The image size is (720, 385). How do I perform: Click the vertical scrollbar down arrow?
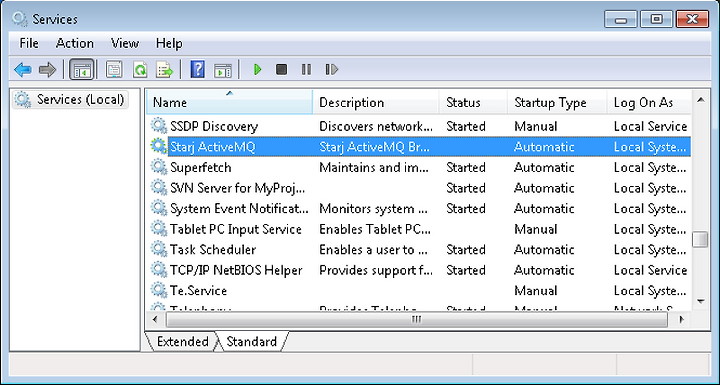(x=700, y=301)
